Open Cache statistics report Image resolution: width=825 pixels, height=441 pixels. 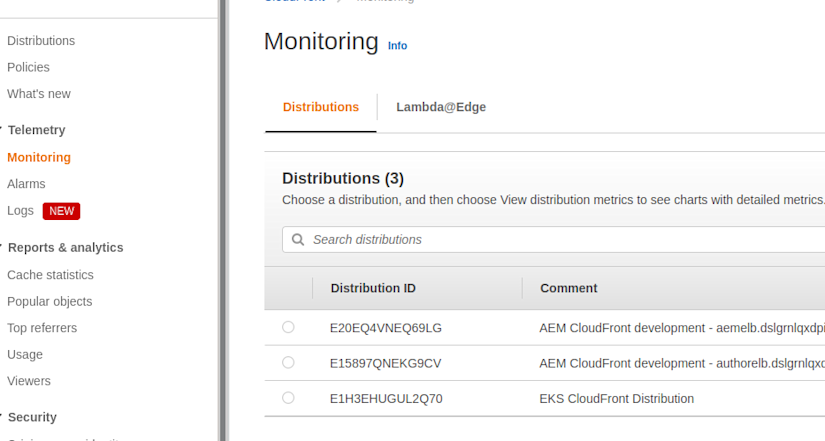pyautogui.click(x=51, y=275)
